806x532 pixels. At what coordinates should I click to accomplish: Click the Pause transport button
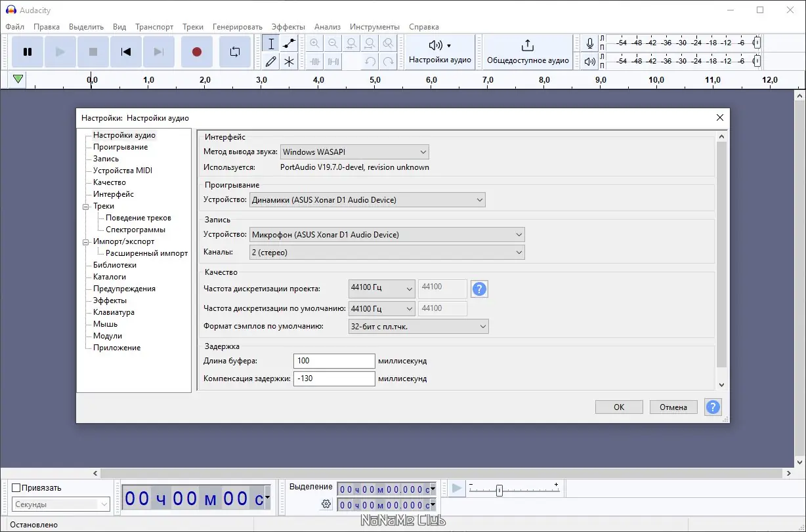28,52
